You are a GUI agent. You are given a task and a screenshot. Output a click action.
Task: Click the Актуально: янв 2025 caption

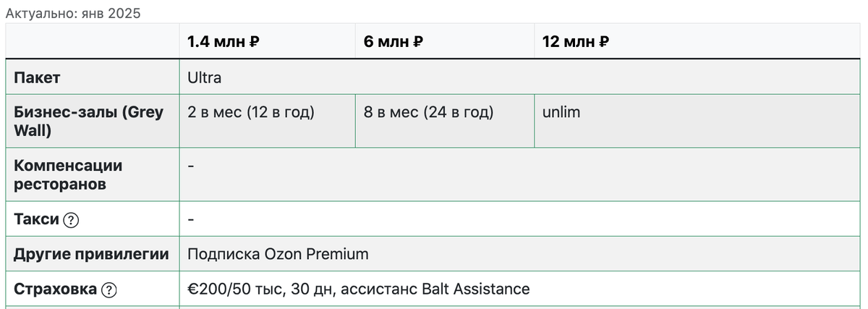(73, 12)
